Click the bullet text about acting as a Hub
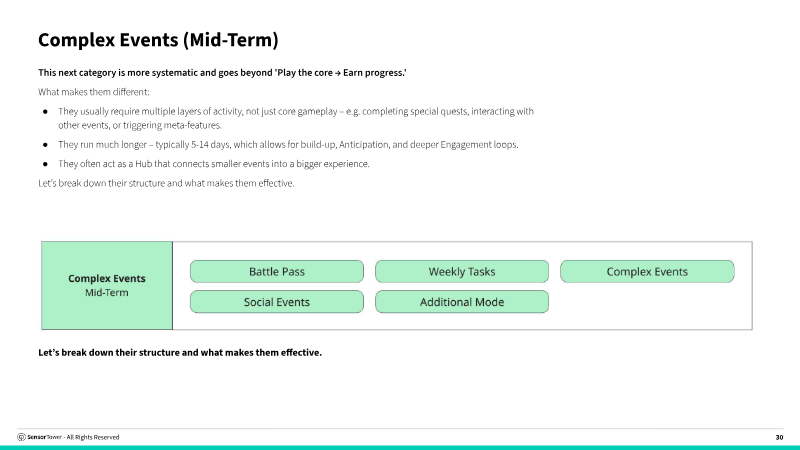This screenshot has width=800, height=450. point(214,164)
